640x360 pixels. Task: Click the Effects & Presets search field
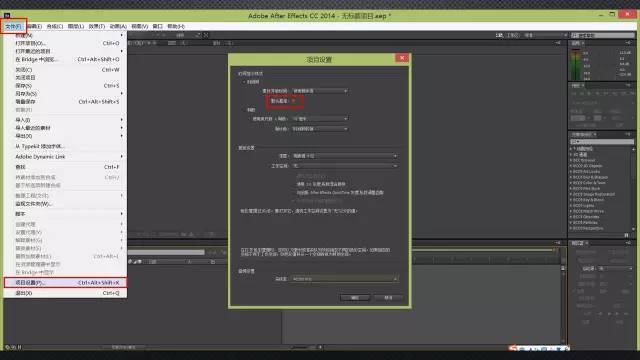point(602,142)
